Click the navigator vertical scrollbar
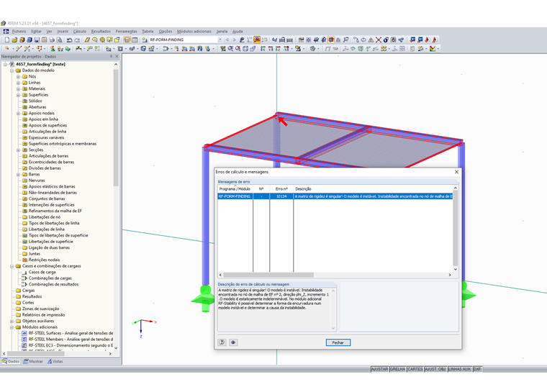Screen dimensions: 547x392 pos(116,127)
